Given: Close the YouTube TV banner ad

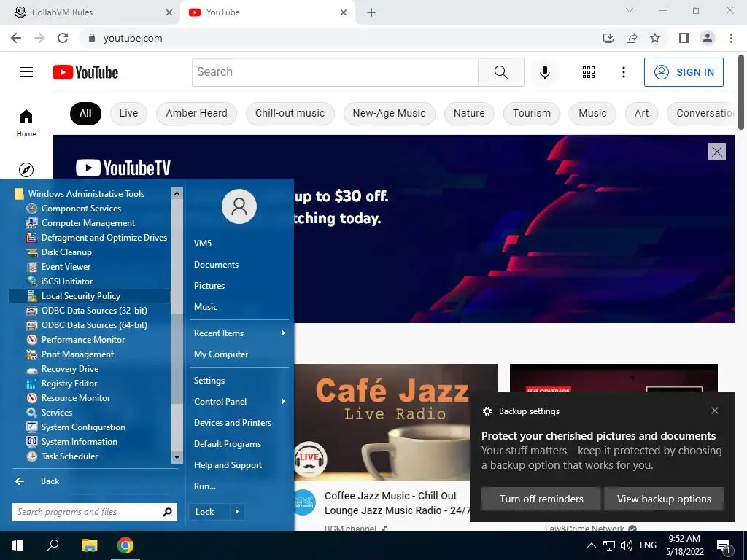Looking at the screenshot, I should [x=717, y=152].
